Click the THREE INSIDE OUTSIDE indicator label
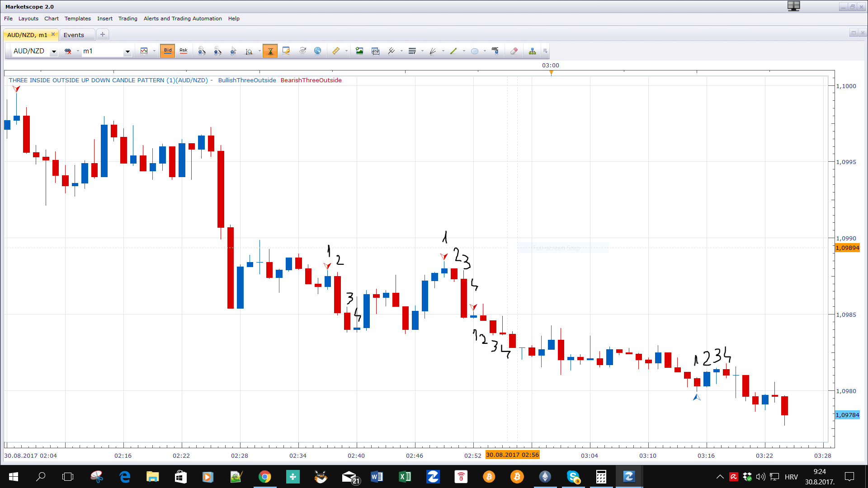This screenshot has width=868, height=488. (x=108, y=80)
